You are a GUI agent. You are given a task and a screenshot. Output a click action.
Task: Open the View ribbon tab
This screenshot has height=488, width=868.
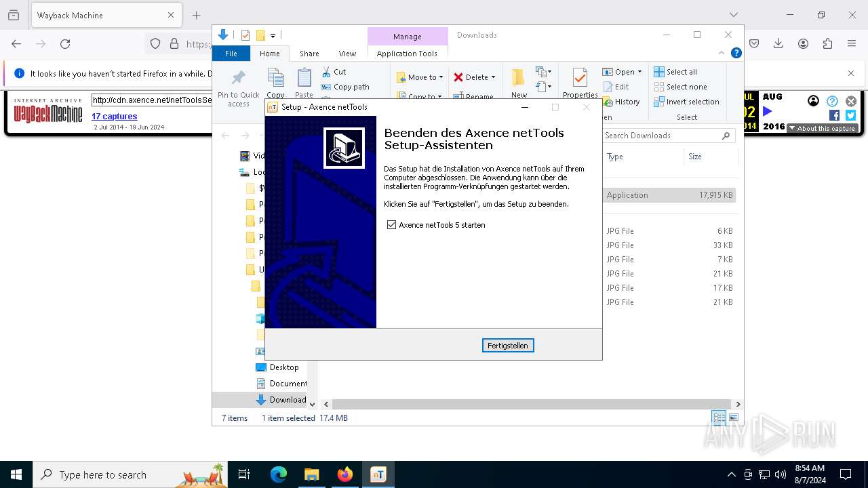(347, 54)
